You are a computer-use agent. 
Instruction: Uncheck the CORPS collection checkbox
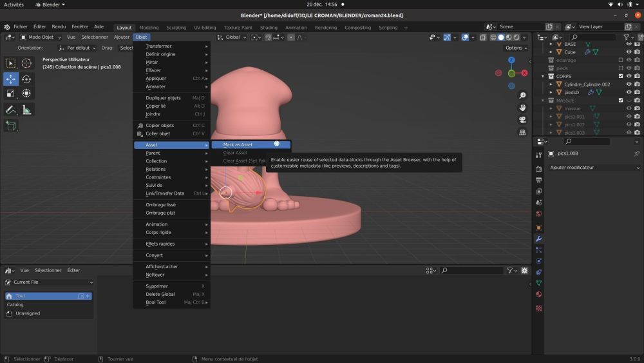[x=621, y=76]
